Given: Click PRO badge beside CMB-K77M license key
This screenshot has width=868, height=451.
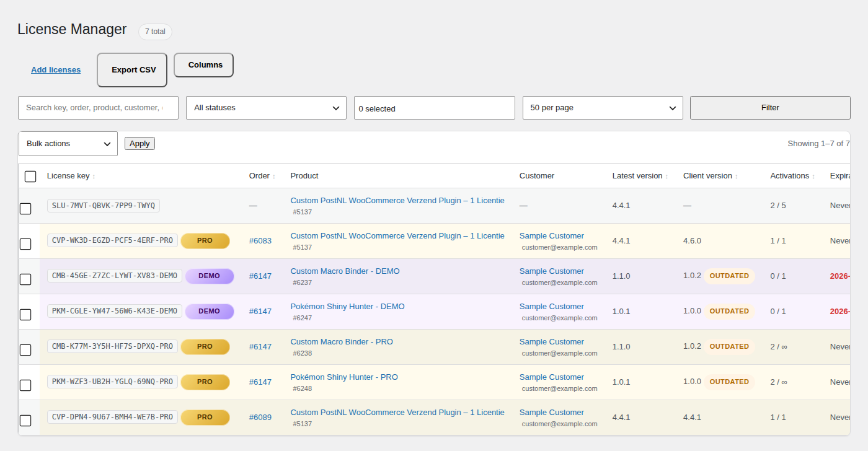Looking at the screenshot, I should [x=205, y=347].
